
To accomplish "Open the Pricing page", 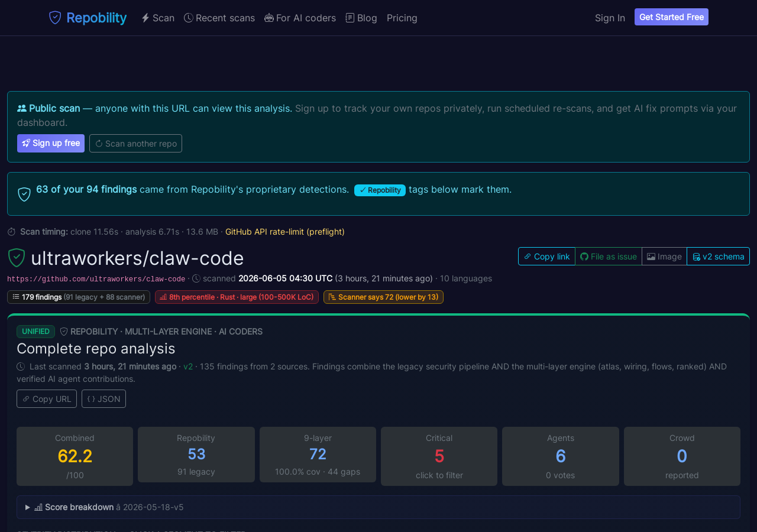I will point(402,18).
